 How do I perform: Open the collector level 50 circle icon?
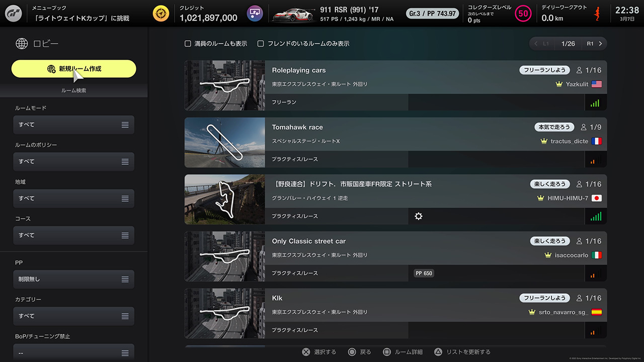click(523, 14)
